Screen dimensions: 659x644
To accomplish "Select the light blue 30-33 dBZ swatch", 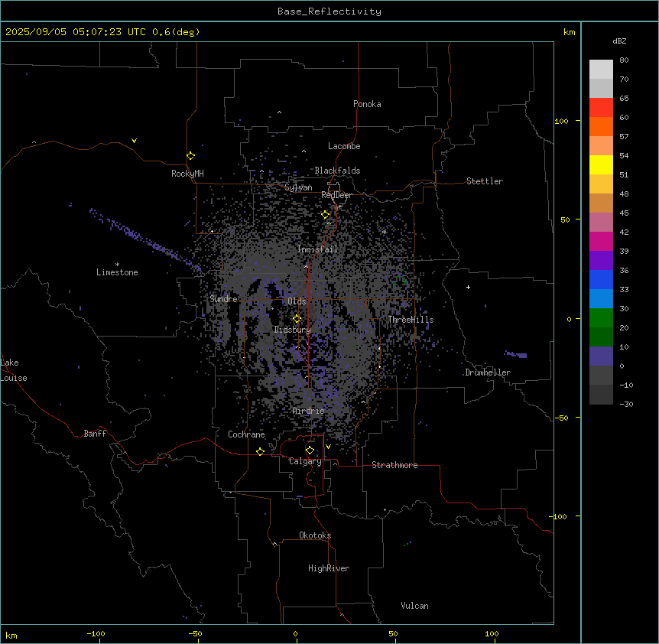I will point(601,298).
